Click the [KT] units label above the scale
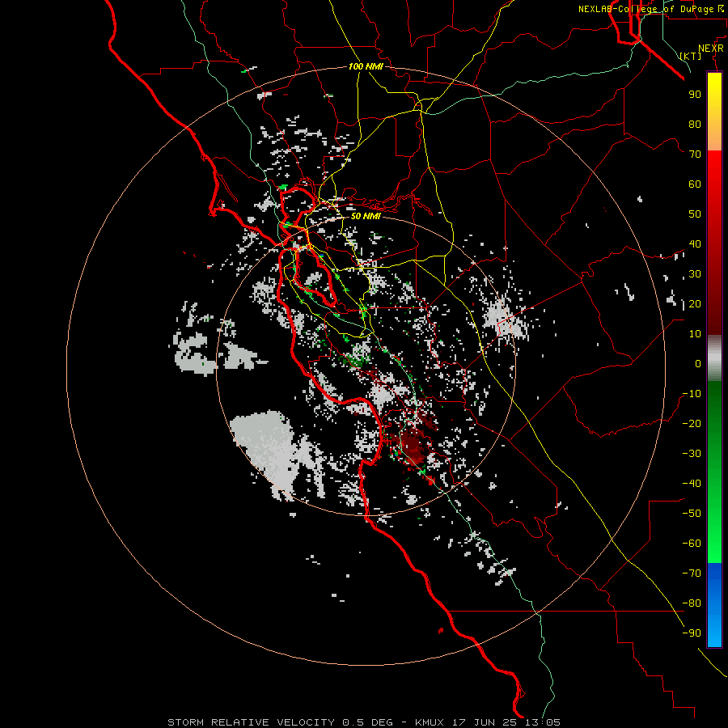 (691, 56)
